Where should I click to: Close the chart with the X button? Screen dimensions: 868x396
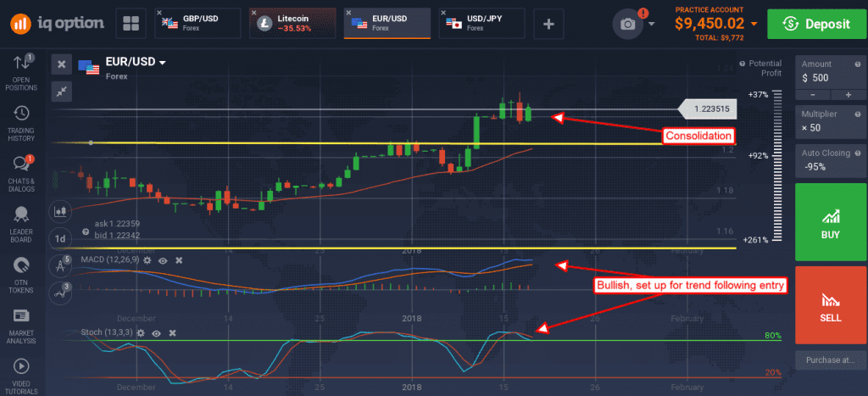click(61, 64)
